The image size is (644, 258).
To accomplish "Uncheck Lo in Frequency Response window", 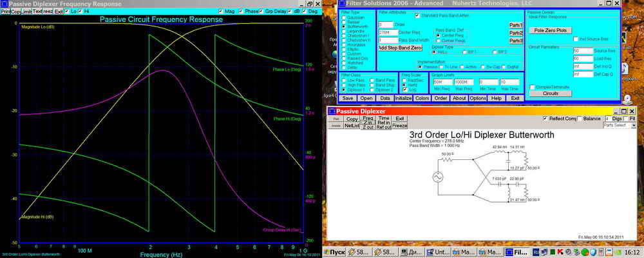I will pyautogui.click(x=68, y=12).
